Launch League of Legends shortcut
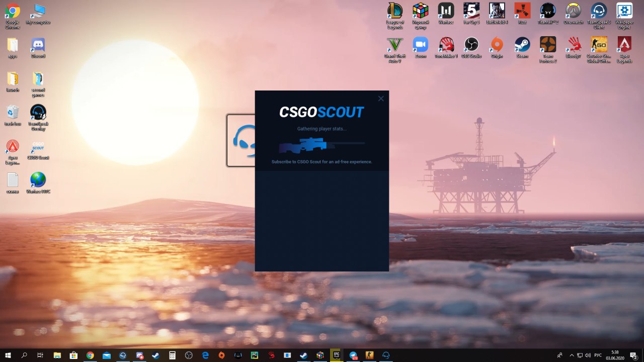The height and width of the screenshot is (362, 644). click(395, 16)
